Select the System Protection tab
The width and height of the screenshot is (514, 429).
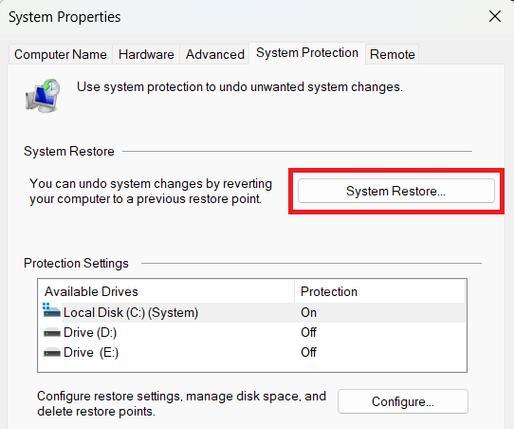tap(307, 53)
